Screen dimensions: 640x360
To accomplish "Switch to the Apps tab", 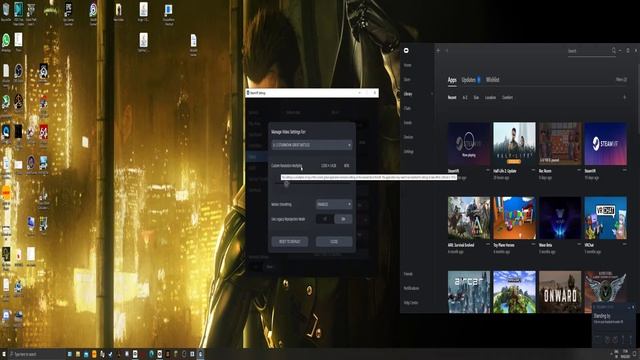I will [x=452, y=80].
